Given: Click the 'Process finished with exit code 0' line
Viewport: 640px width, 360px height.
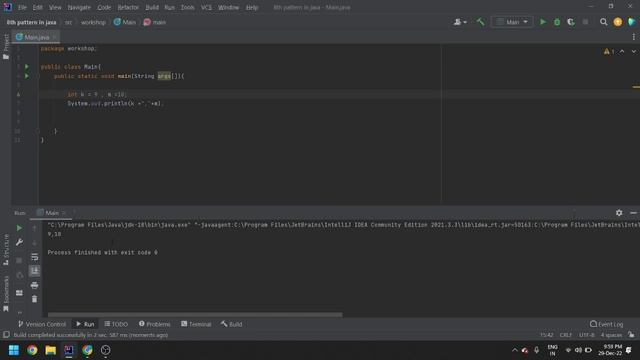Looking at the screenshot, I should (x=102, y=253).
